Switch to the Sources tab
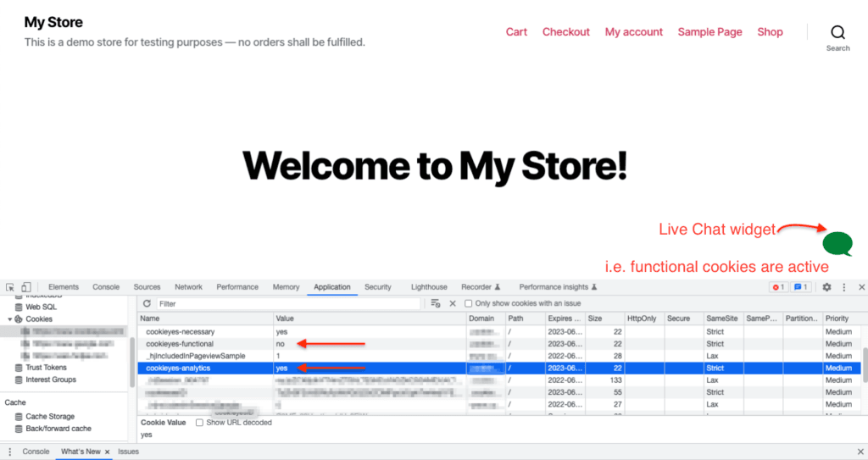The image size is (868, 460). (x=147, y=287)
